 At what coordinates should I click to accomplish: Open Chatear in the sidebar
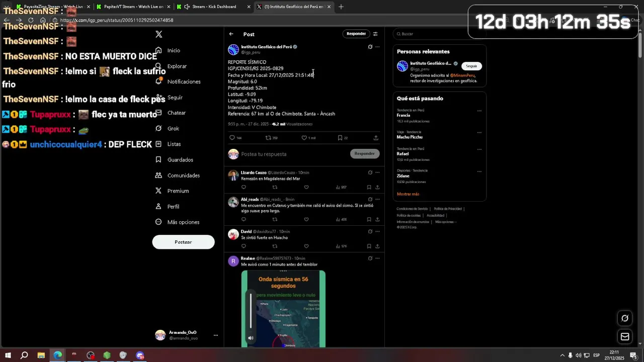click(x=177, y=113)
